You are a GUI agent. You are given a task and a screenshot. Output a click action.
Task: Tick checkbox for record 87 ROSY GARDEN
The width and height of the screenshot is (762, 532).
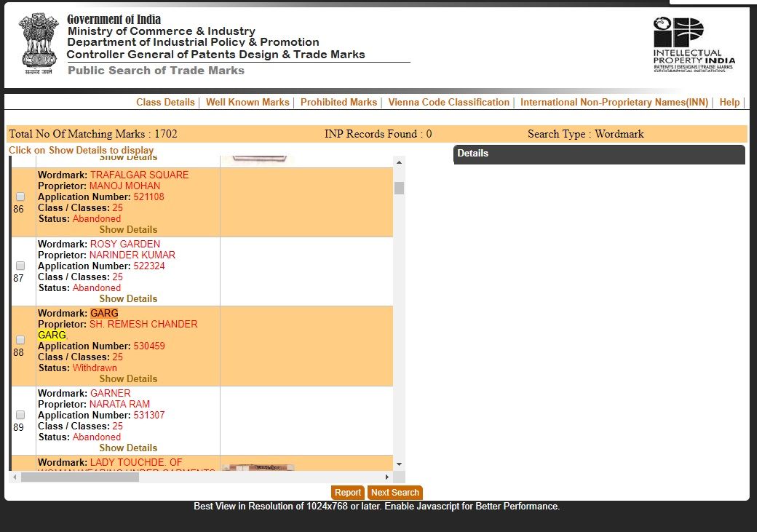click(20, 265)
